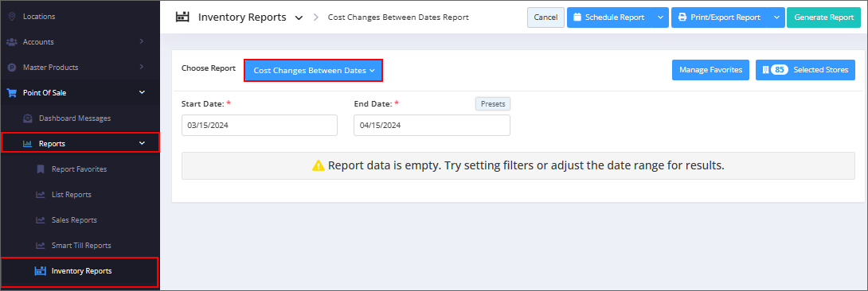Open List Reports in sidebar
The height and width of the screenshot is (291, 868).
click(x=72, y=194)
